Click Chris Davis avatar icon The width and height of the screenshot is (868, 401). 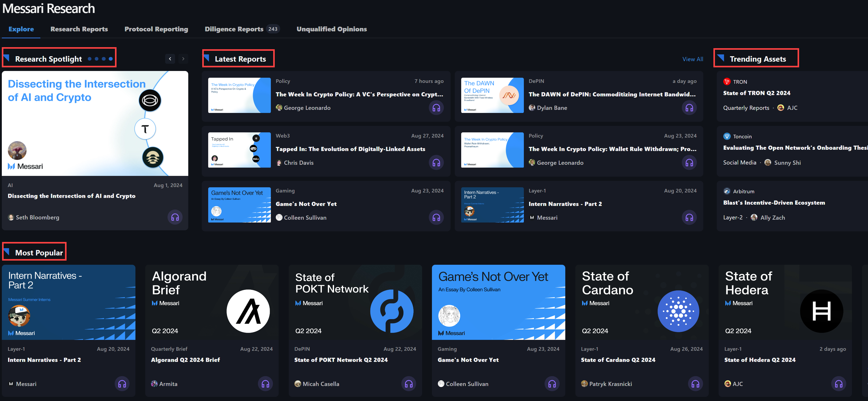point(279,163)
